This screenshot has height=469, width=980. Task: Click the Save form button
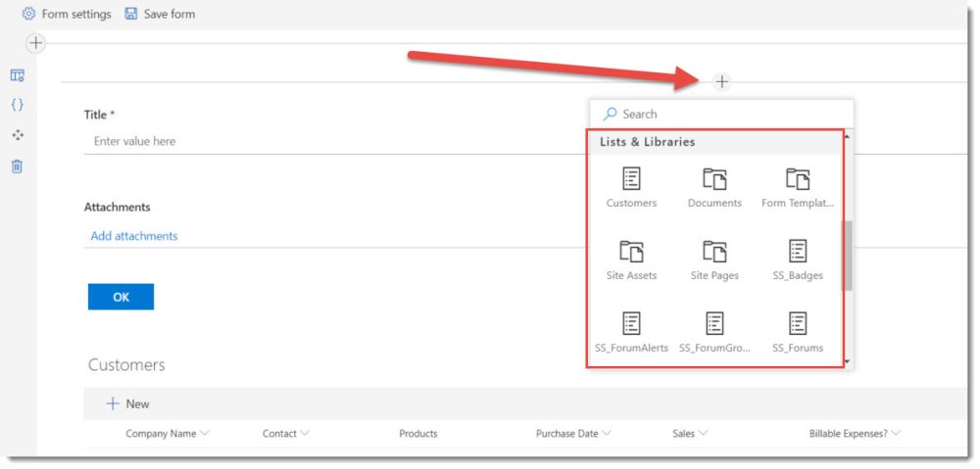coord(160,14)
